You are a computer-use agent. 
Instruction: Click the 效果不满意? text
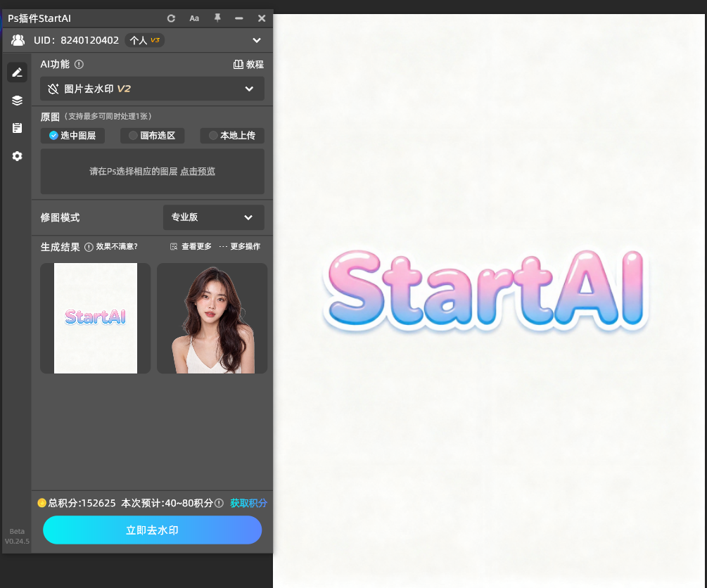coord(117,247)
